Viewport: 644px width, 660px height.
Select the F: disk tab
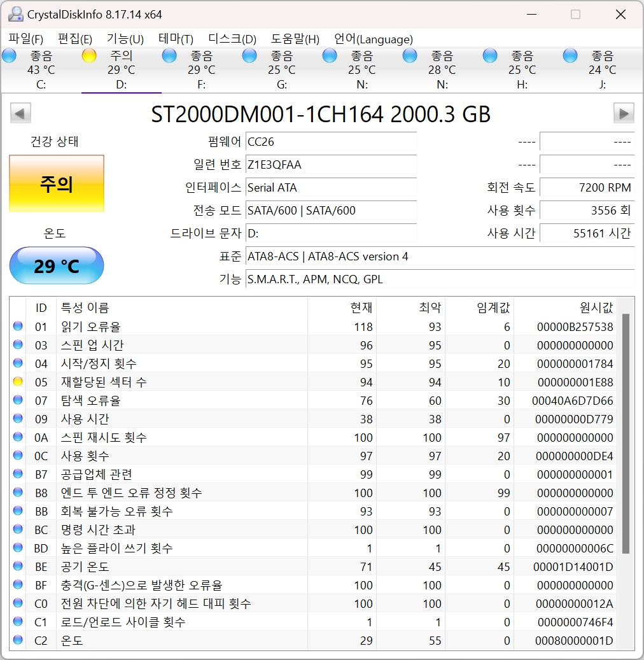coord(201,70)
